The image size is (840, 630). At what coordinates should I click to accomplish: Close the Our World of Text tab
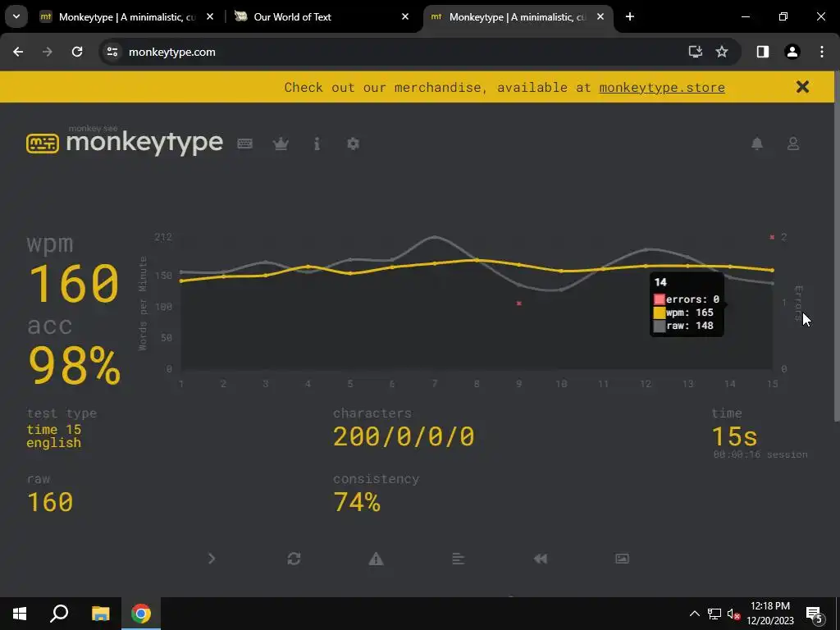click(405, 17)
